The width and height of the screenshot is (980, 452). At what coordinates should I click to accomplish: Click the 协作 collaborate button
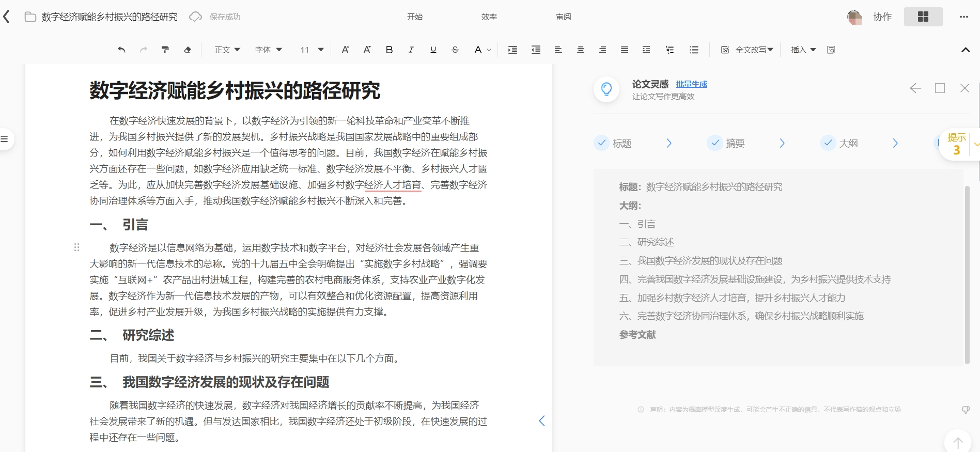point(882,17)
